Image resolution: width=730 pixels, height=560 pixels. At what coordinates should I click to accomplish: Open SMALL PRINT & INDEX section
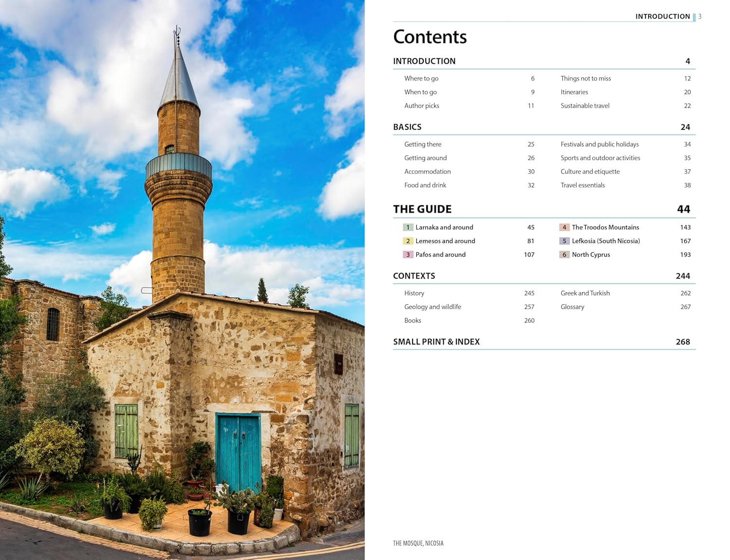click(x=436, y=342)
